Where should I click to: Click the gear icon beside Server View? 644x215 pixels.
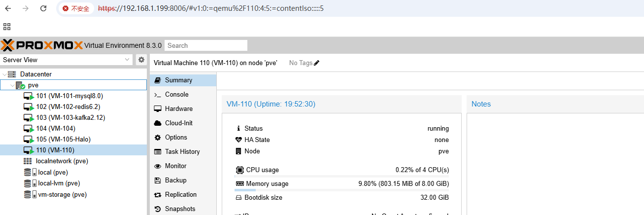point(141,60)
